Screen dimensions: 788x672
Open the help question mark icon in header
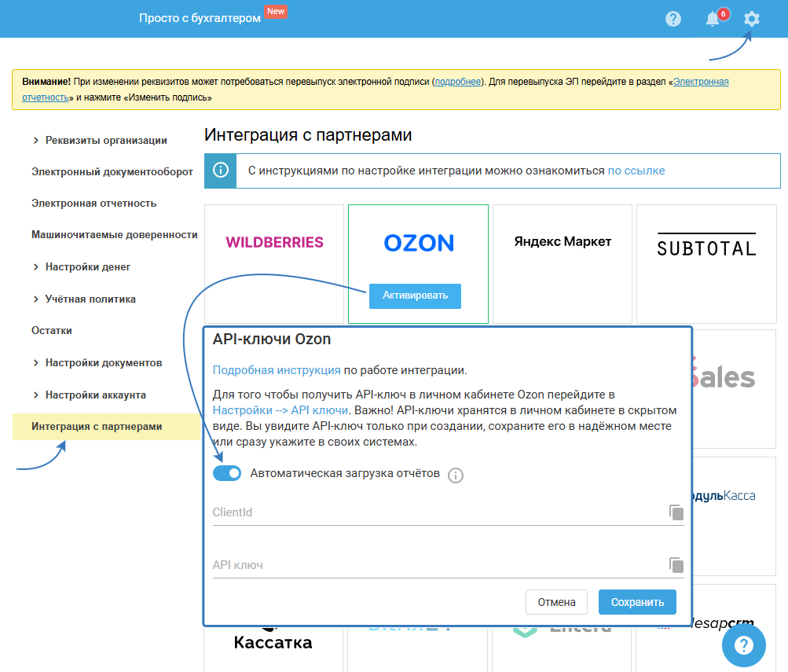tap(673, 19)
